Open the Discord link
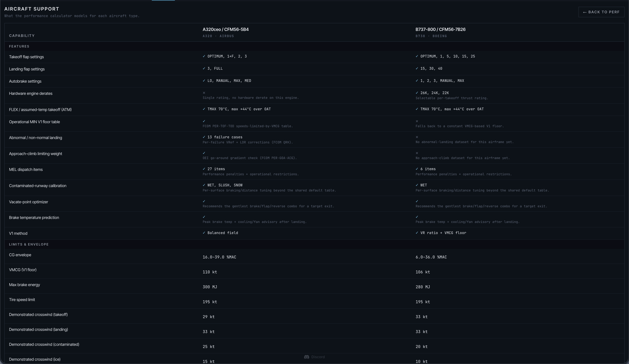 pyautogui.click(x=314, y=357)
